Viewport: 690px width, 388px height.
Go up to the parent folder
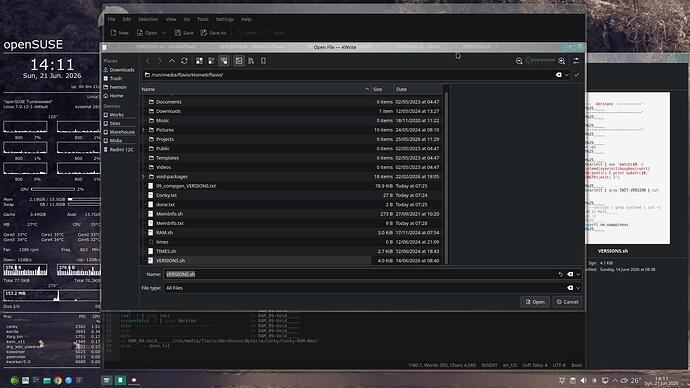click(x=172, y=61)
